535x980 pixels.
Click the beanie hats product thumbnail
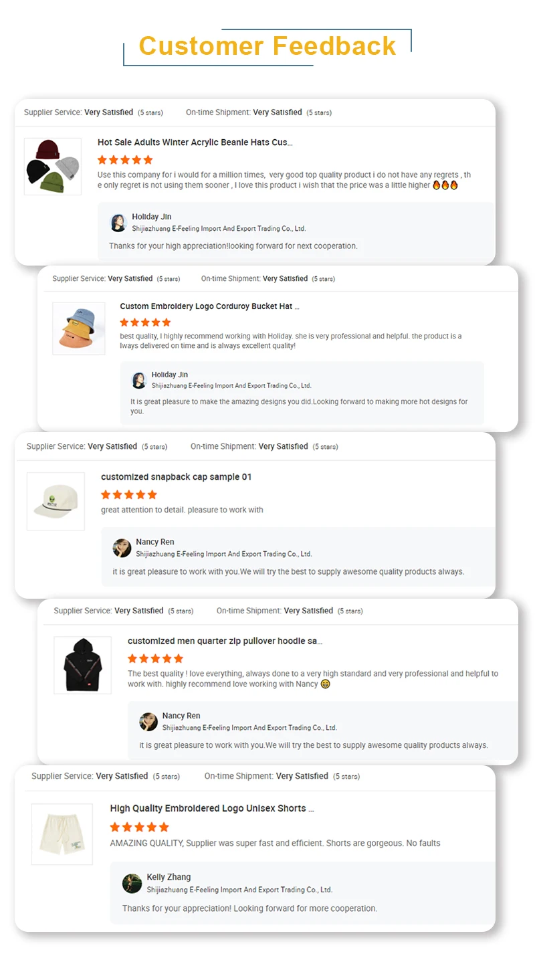click(53, 167)
